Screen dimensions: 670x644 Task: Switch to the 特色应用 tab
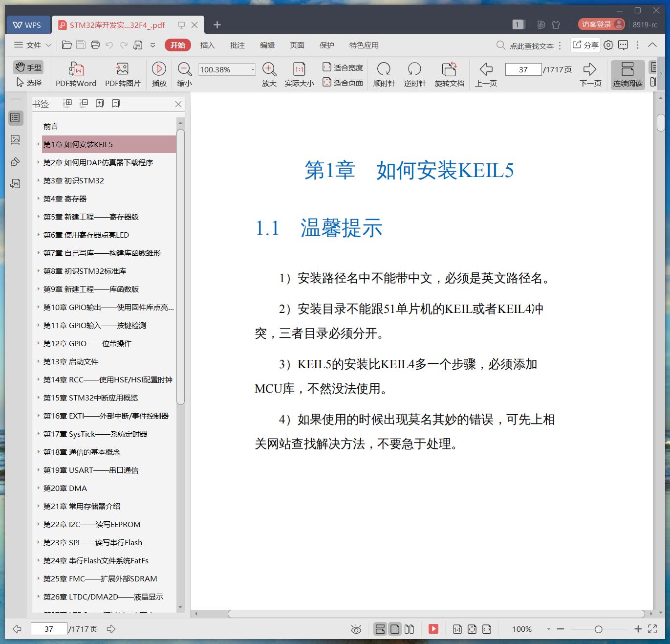tap(364, 45)
